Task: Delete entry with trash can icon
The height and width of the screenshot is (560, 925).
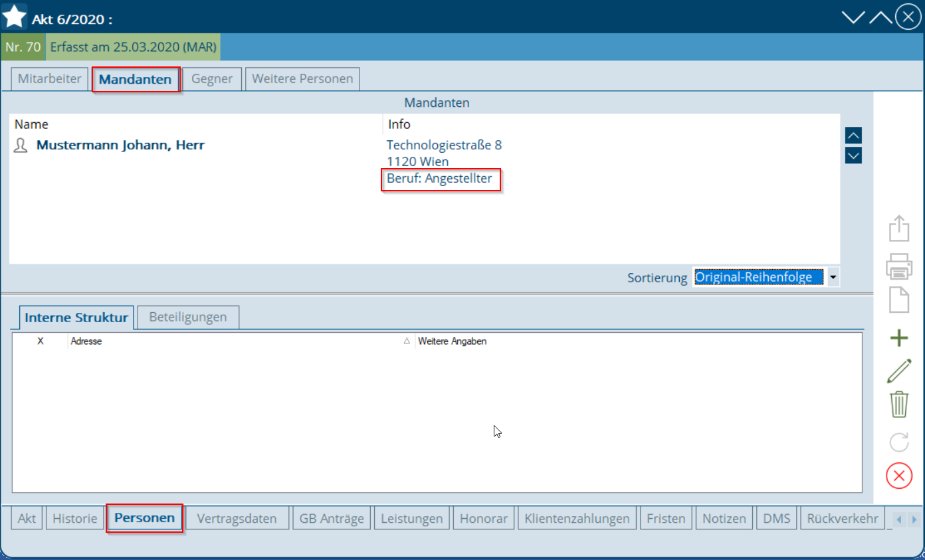Action: tap(898, 404)
